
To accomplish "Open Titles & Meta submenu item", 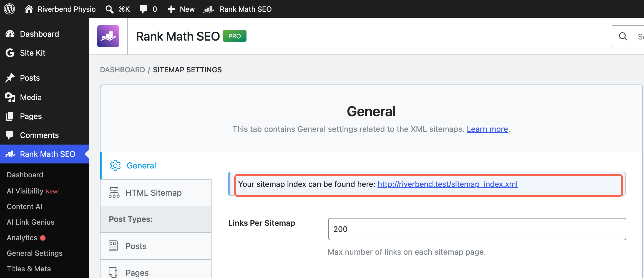I will click(x=29, y=269).
